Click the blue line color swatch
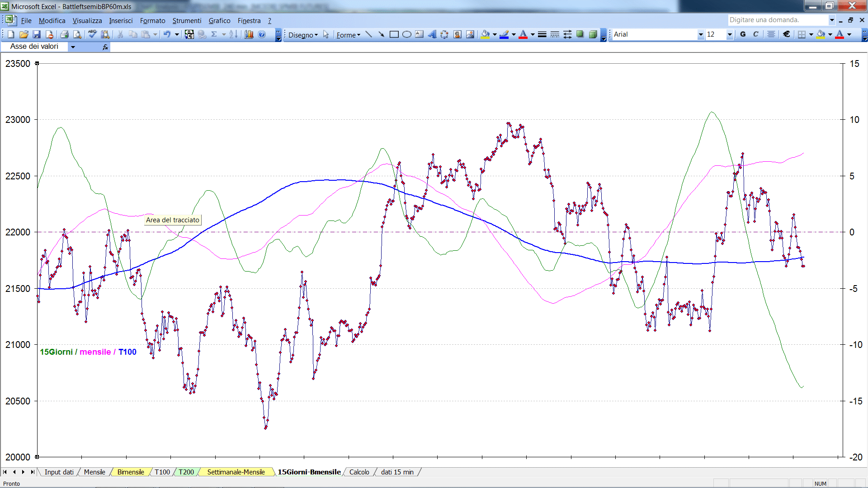This screenshot has width=868, height=488. pyautogui.click(x=504, y=34)
